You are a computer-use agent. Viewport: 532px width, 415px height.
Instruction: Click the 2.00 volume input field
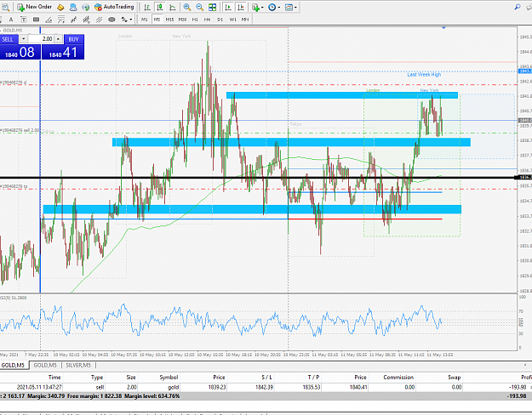click(41, 39)
